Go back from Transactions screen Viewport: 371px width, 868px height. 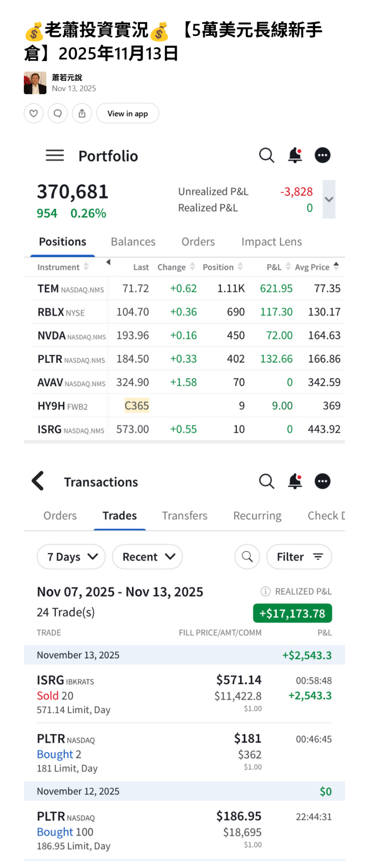(38, 481)
